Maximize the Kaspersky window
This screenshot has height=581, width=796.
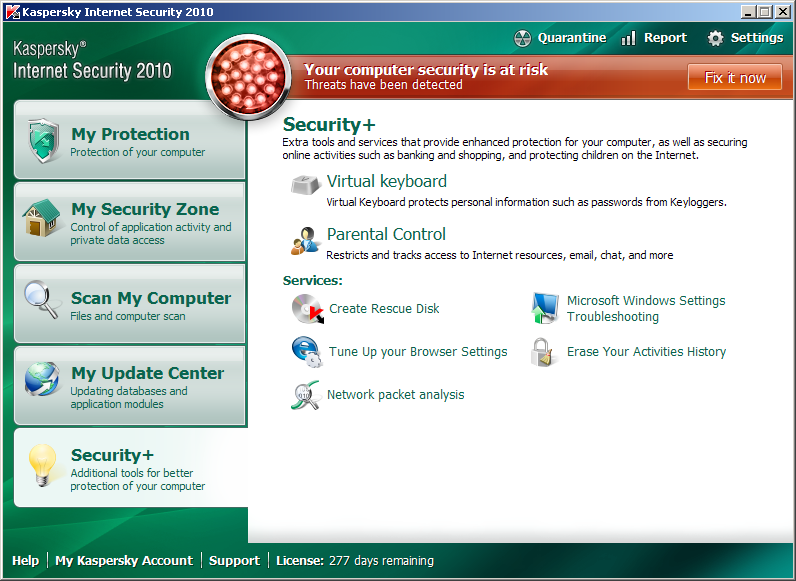(765, 12)
